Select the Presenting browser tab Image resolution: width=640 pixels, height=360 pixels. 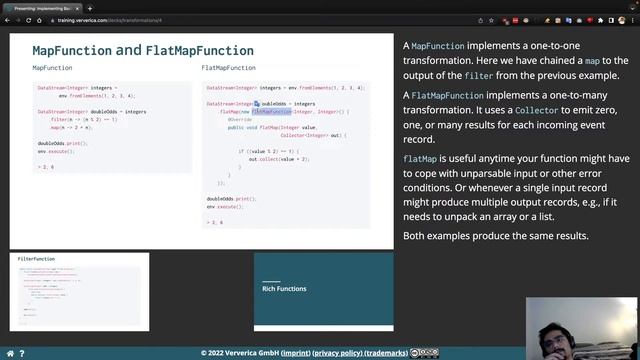[x=41, y=8]
